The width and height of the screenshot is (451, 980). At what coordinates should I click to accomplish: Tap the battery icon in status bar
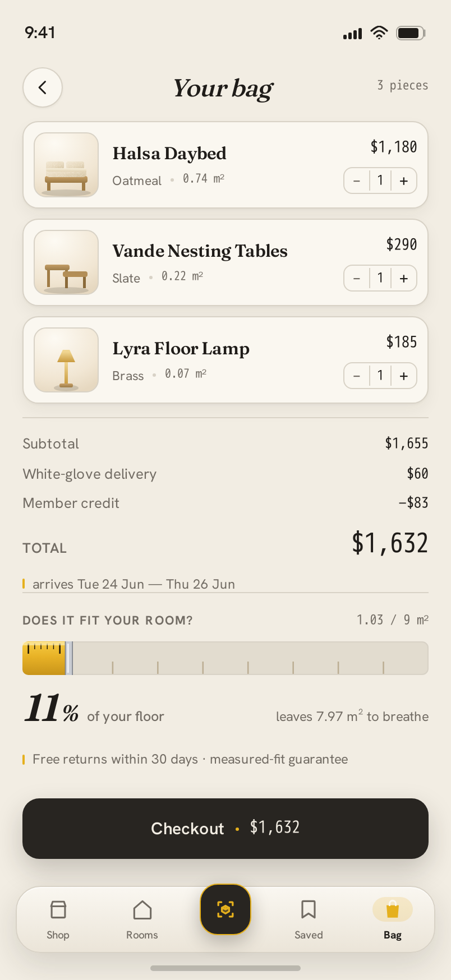(x=411, y=33)
